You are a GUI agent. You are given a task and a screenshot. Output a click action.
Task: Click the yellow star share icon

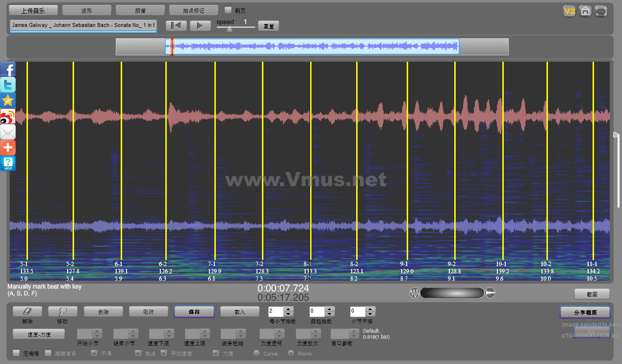coord(8,100)
